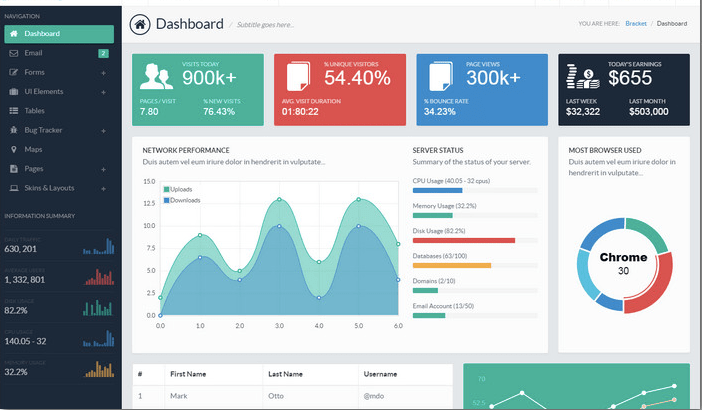Click the 76.43% new visits value
Image resolution: width=702 pixels, height=410 pixels.
click(219, 111)
